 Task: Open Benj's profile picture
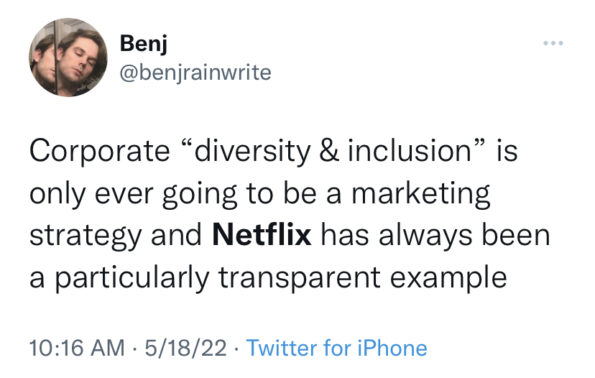(x=68, y=57)
